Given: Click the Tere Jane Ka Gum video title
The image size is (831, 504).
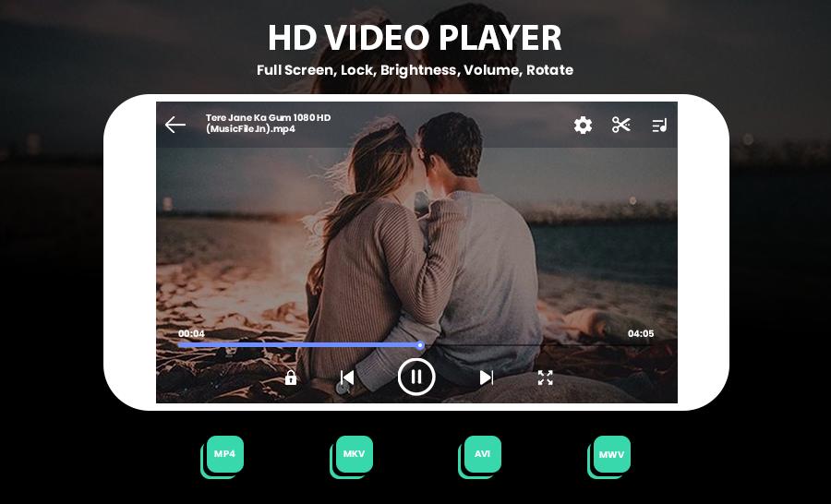Looking at the screenshot, I should click(268, 124).
